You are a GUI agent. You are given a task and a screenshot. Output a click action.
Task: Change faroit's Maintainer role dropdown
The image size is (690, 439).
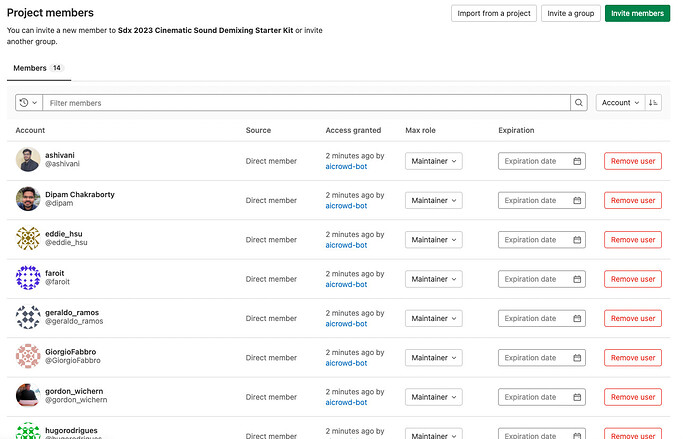[433, 279]
